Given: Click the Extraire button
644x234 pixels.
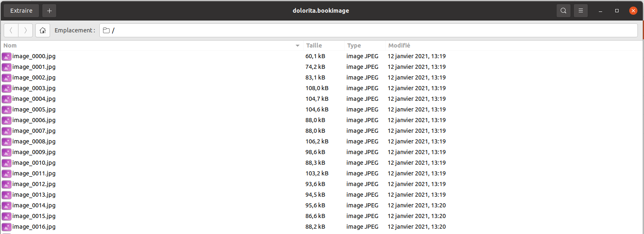Looking at the screenshot, I should point(21,11).
